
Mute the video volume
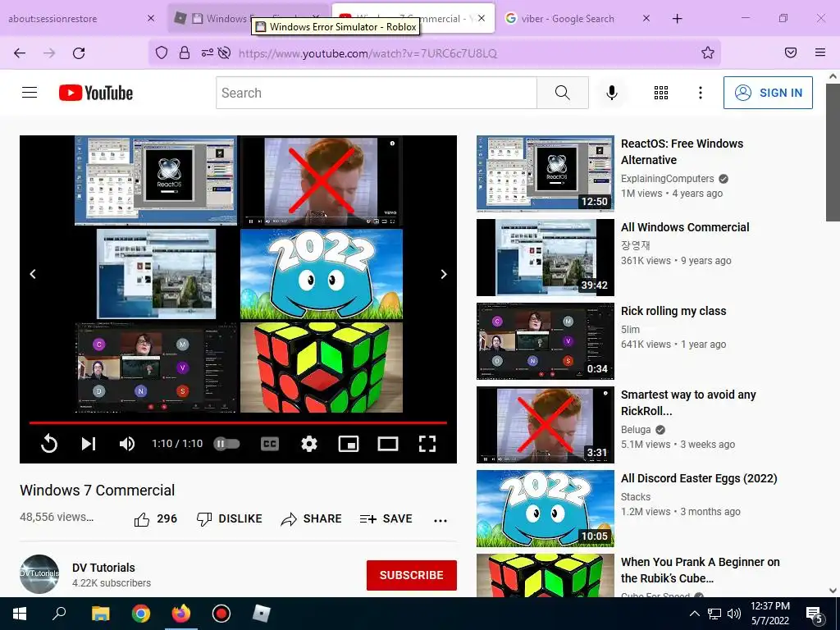pyautogui.click(x=127, y=444)
